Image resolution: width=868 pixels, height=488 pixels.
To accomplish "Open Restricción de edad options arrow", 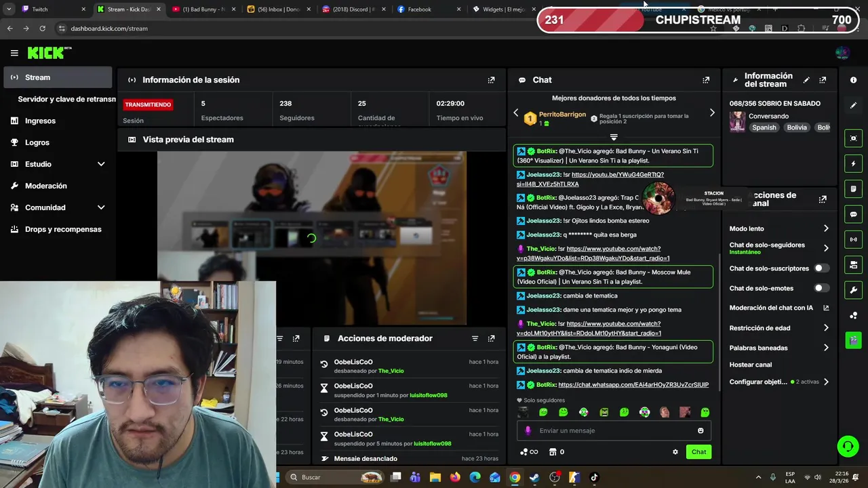I will [x=826, y=328].
